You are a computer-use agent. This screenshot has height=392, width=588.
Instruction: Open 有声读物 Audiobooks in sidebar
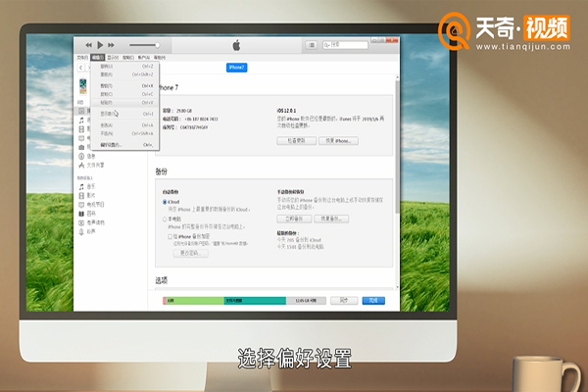96,222
